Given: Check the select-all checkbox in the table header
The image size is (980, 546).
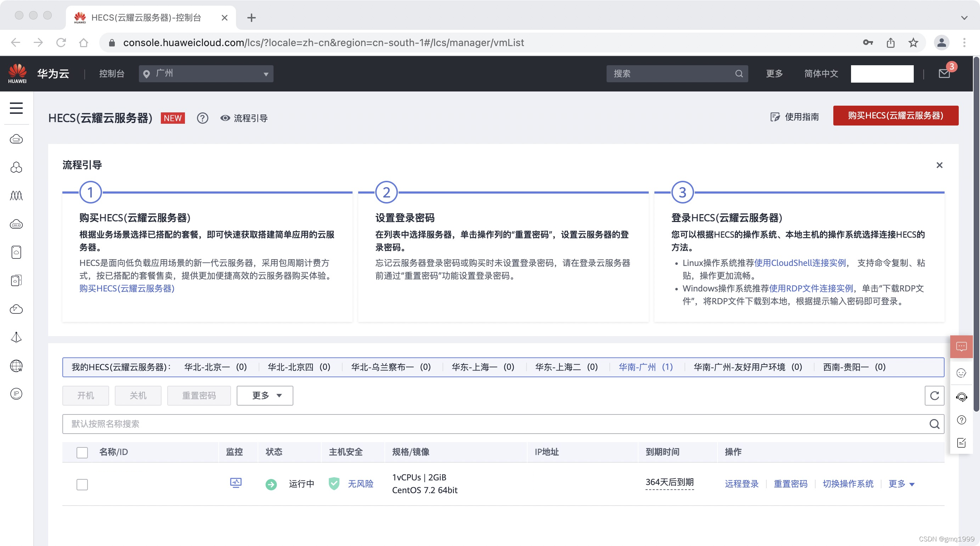Looking at the screenshot, I should (82, 452).
